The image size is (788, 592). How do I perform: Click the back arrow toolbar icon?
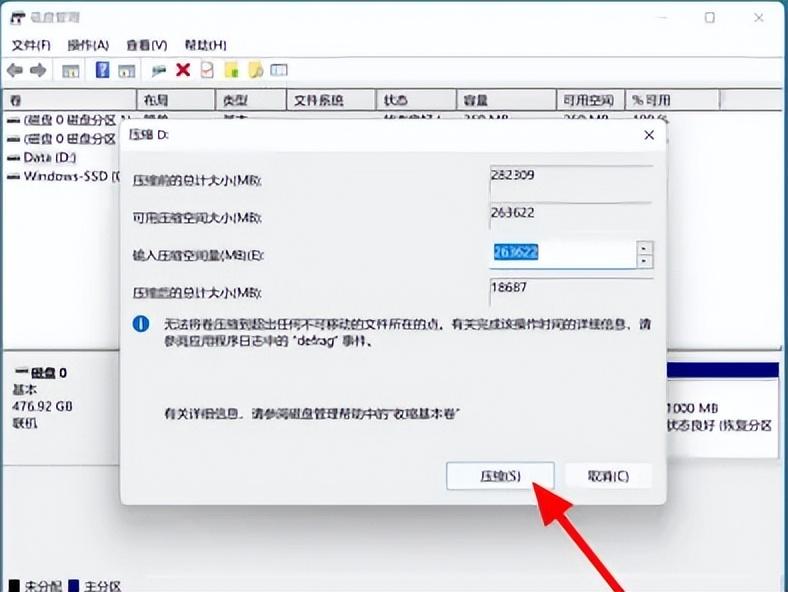coord(15,70)
